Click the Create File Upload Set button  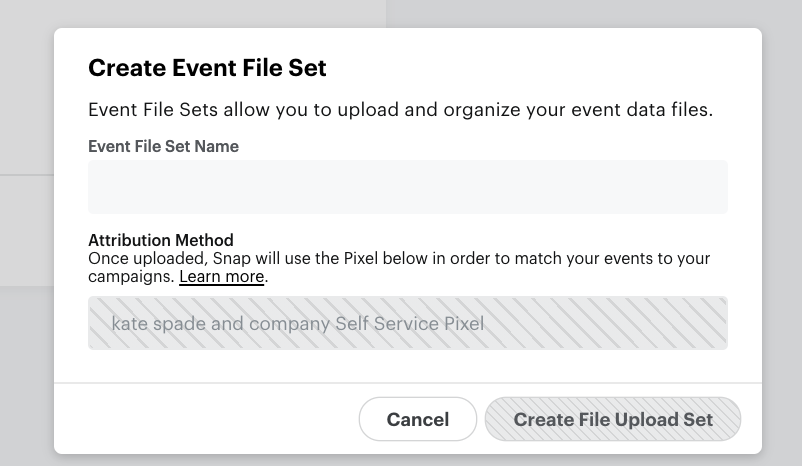(x=613, y=419)
